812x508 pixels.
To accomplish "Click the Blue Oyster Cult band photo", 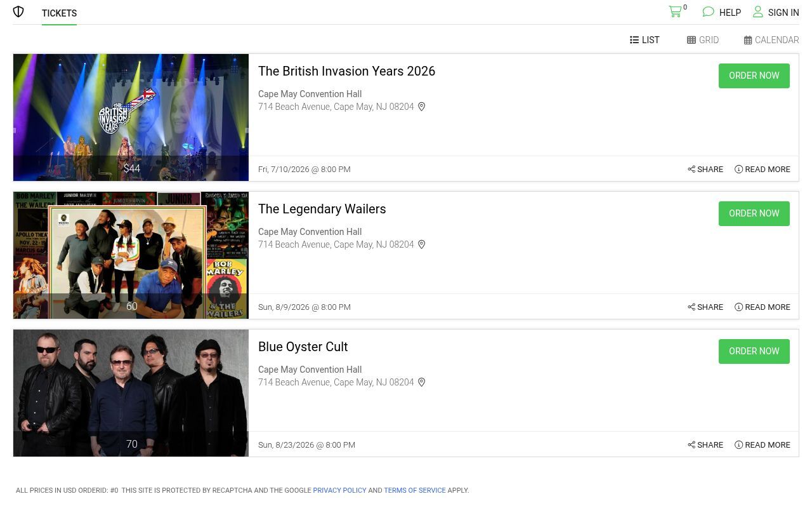I will point(131,393).
